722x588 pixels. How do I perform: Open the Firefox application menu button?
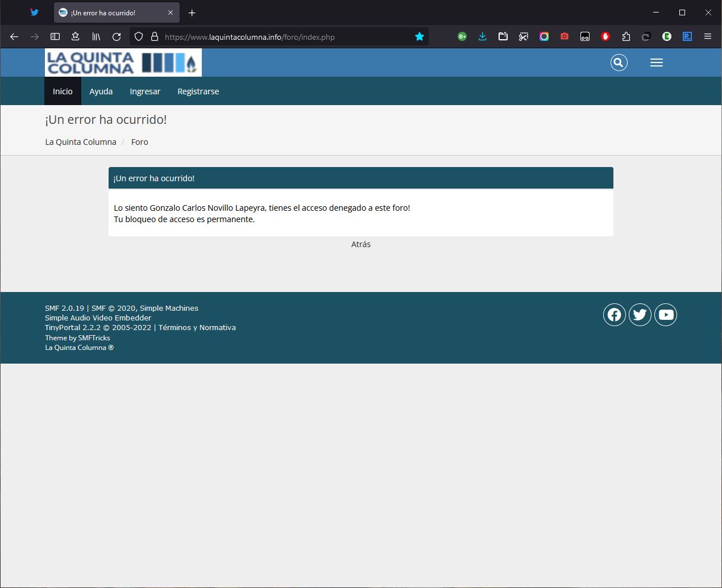click(x=707, y=37)
